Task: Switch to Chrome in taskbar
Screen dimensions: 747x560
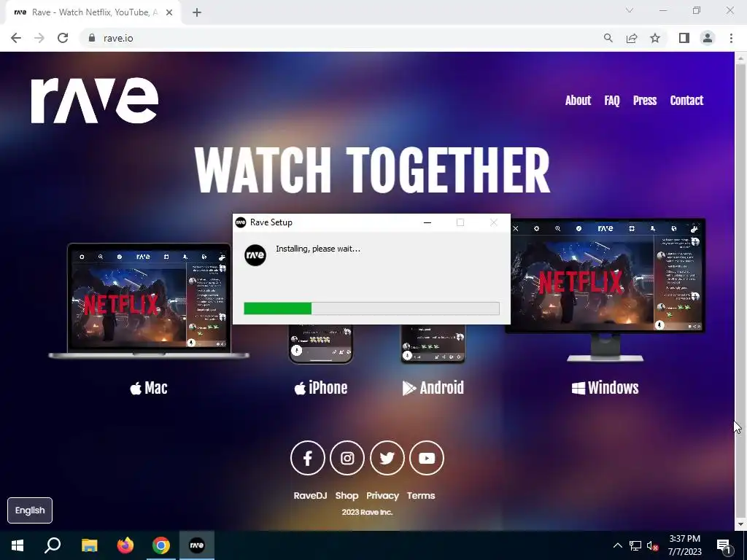Action: tap(161, 545)
